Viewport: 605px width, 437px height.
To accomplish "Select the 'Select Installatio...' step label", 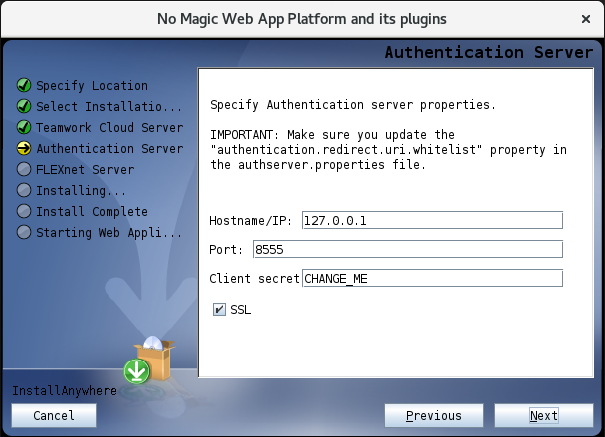I will [109, 106].
